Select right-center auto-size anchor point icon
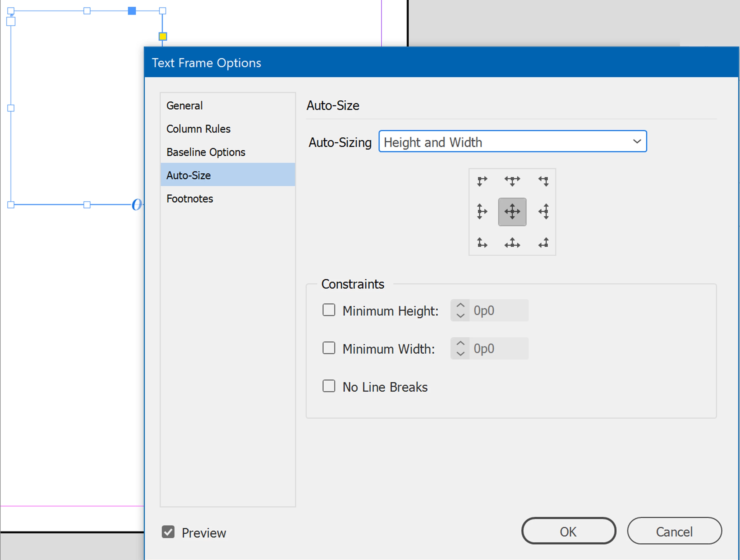 coord(543,211)
